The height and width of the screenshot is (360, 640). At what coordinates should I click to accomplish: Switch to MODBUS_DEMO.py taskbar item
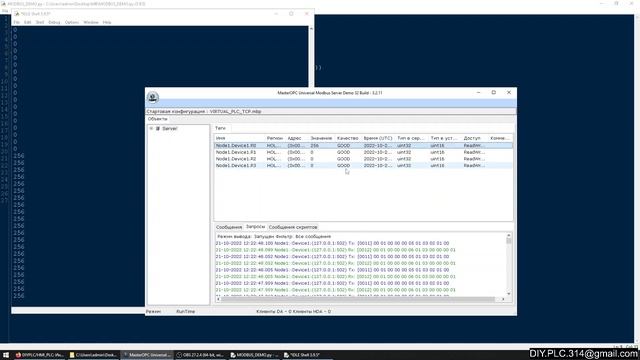(254, 355)
